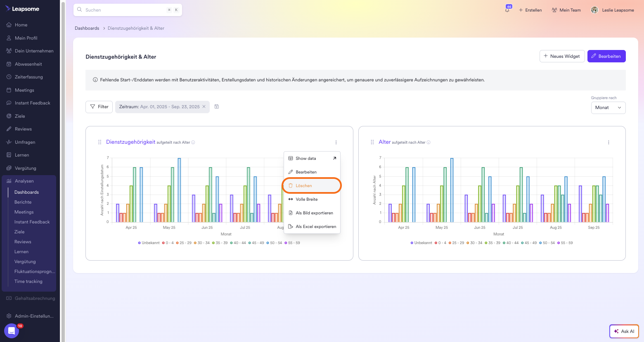Image resolution: width=644 pixels, height=342 pixels.
Task: Click the drag handle of the Alter widget
Action: tap(372, 142)
